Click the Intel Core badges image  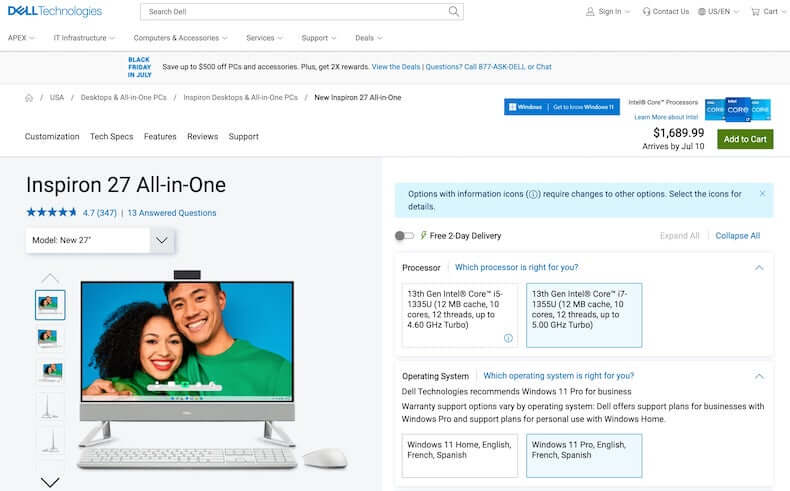point(738,109)
